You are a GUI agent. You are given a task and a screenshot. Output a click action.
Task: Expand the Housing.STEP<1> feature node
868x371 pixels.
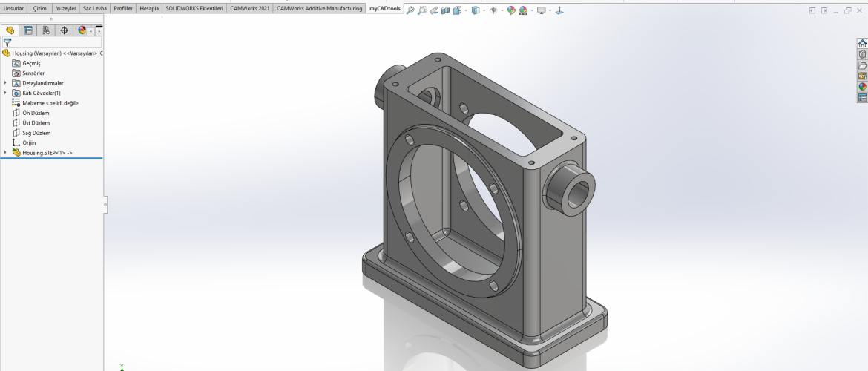pos(6,152)
